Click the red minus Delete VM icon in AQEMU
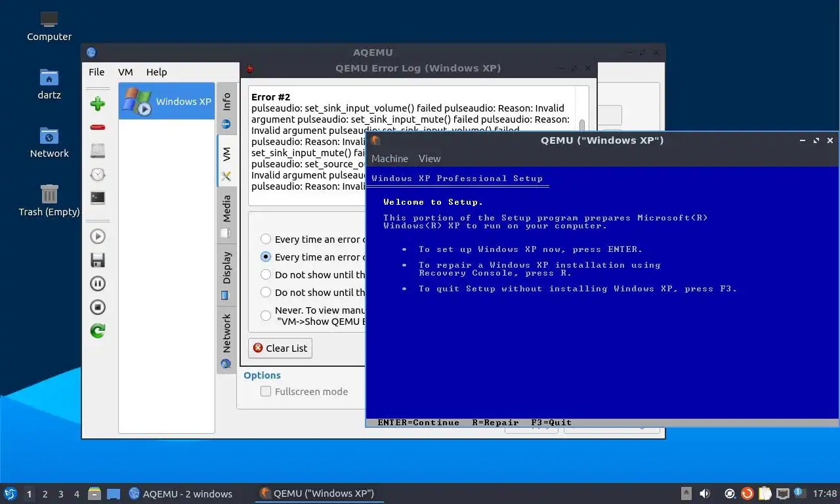 [98, 127]
